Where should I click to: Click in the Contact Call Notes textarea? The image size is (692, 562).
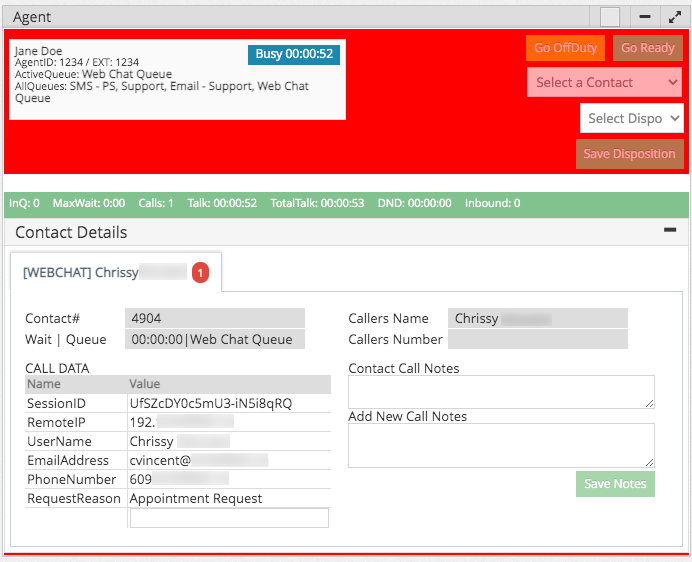pos(501,392)
